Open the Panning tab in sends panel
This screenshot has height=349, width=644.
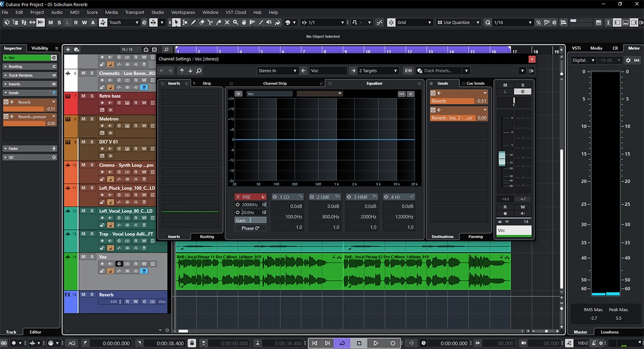pyautogui.click(x=475, y=236)
